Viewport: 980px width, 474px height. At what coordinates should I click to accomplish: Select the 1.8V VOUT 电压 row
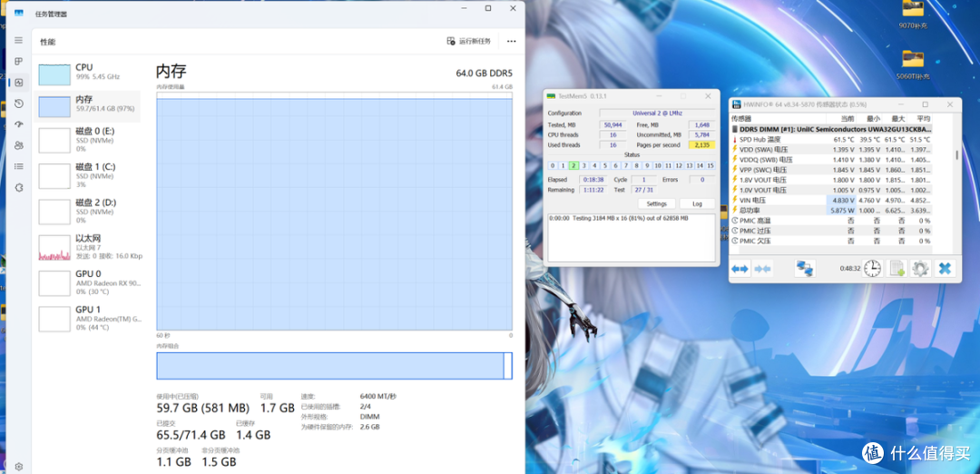[x=831, y=180]
